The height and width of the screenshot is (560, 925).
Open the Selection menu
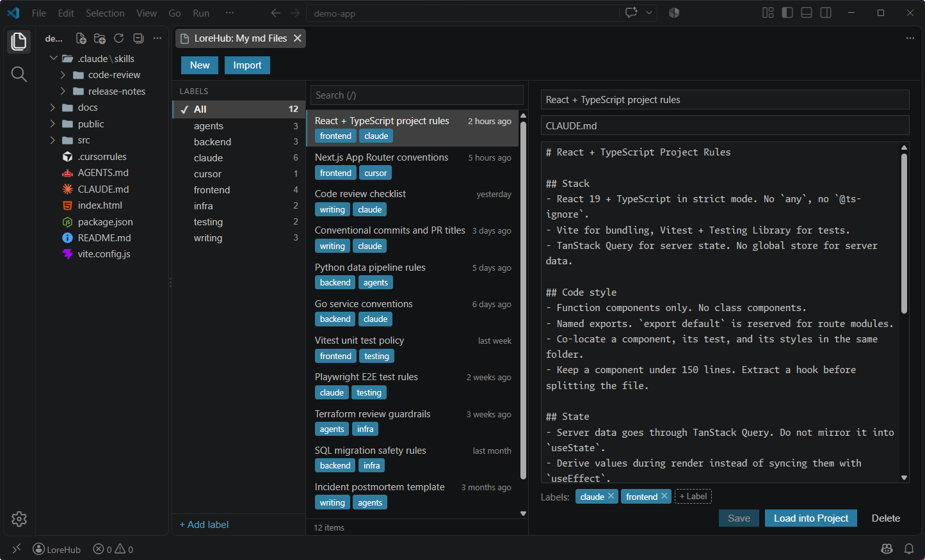(105, 13)
